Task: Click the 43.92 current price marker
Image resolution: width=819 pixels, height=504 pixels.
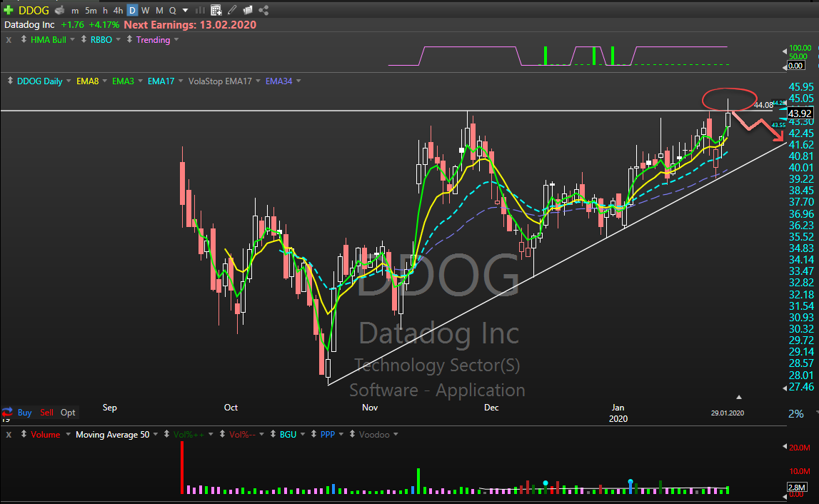Action: point(798,114)
